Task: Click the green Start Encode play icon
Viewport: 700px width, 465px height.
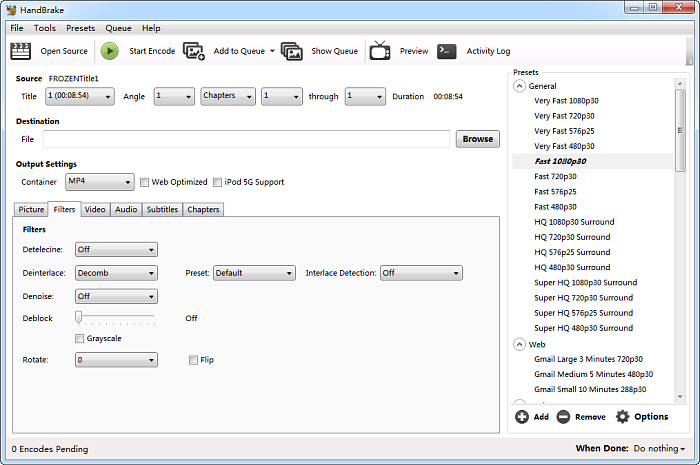Action: coord(109,51)
